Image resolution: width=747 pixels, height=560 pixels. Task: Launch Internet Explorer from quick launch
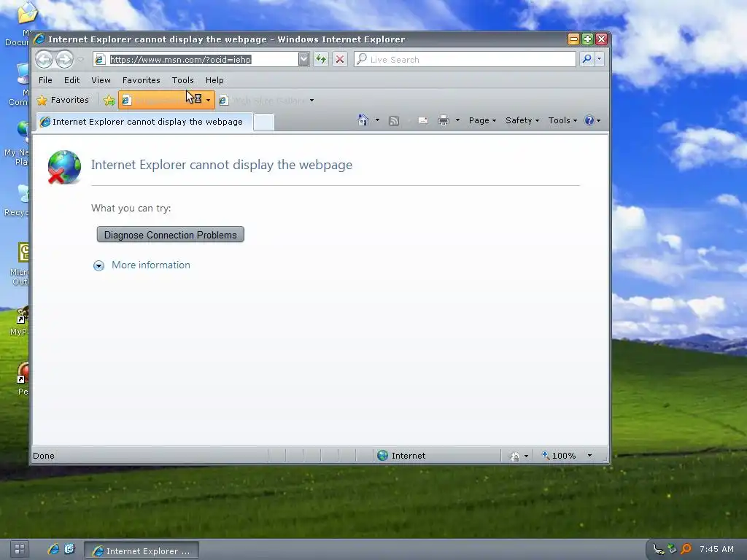[x=53, y=549]
